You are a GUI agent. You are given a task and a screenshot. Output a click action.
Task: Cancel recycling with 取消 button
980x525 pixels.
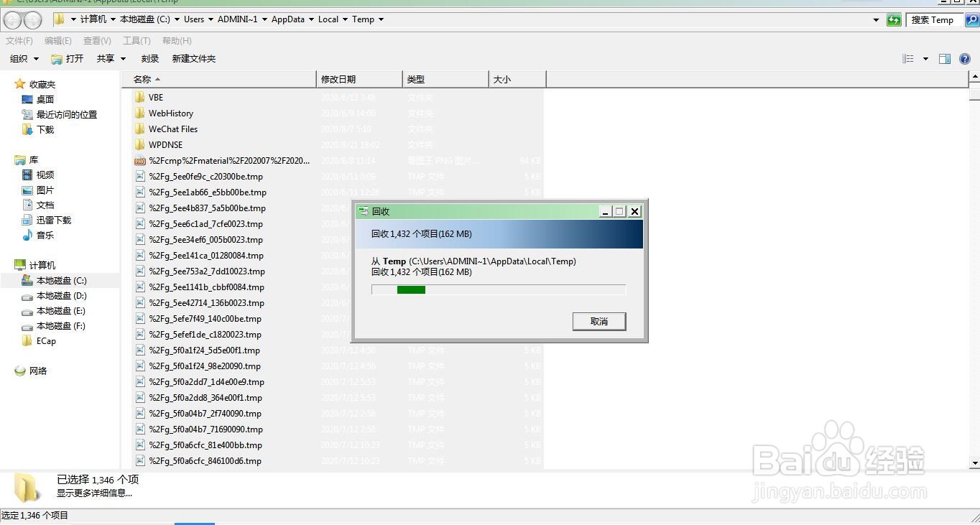click(x=599, y=321)
